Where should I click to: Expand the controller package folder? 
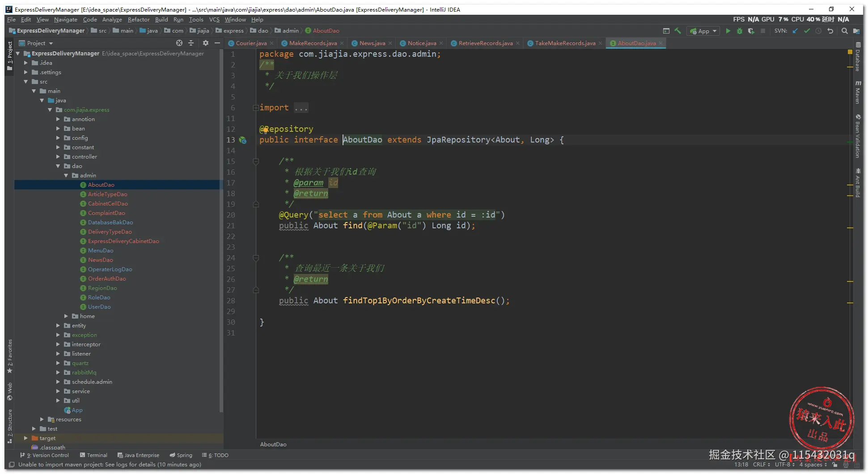tap(58, 157)
